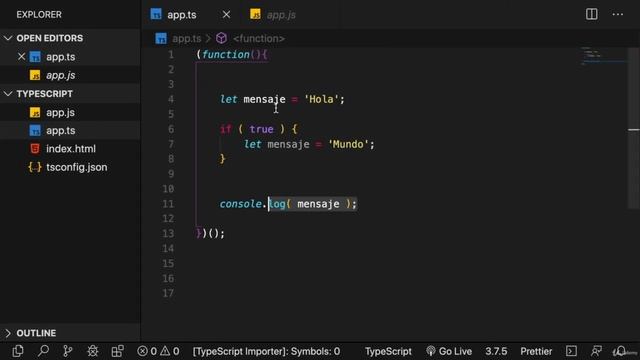Click the function symbol cube icon in breadcrumb
The width and height of the screenshot is (640, 360).
221,38
